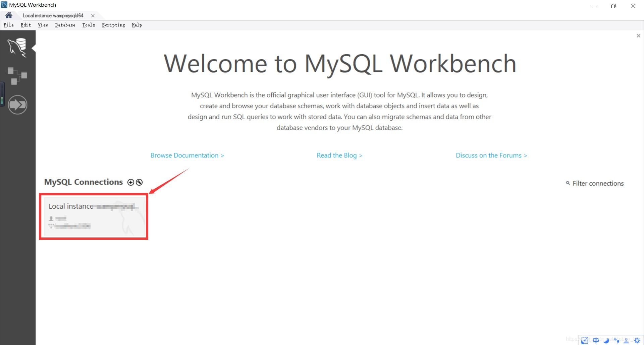Toggle the checkmark icon in the input tray
This screenshot has width=644, height=345.
[585, 340]
